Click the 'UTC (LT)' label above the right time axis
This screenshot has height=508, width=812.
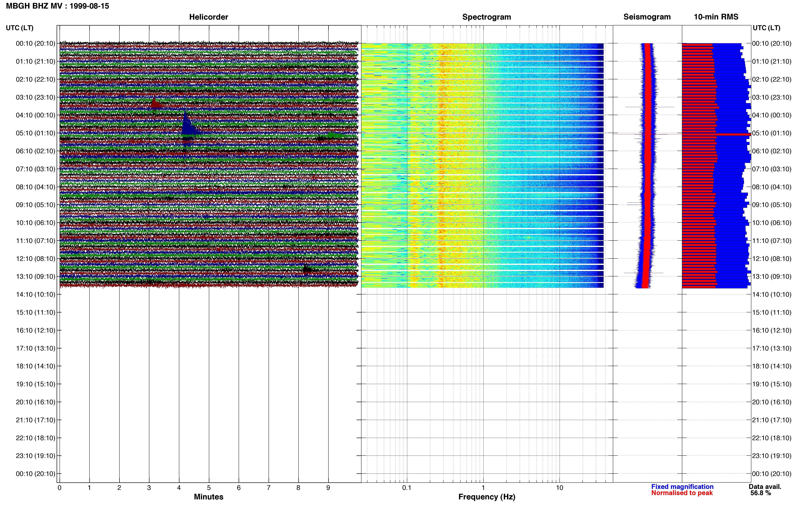tap(766, 28)
